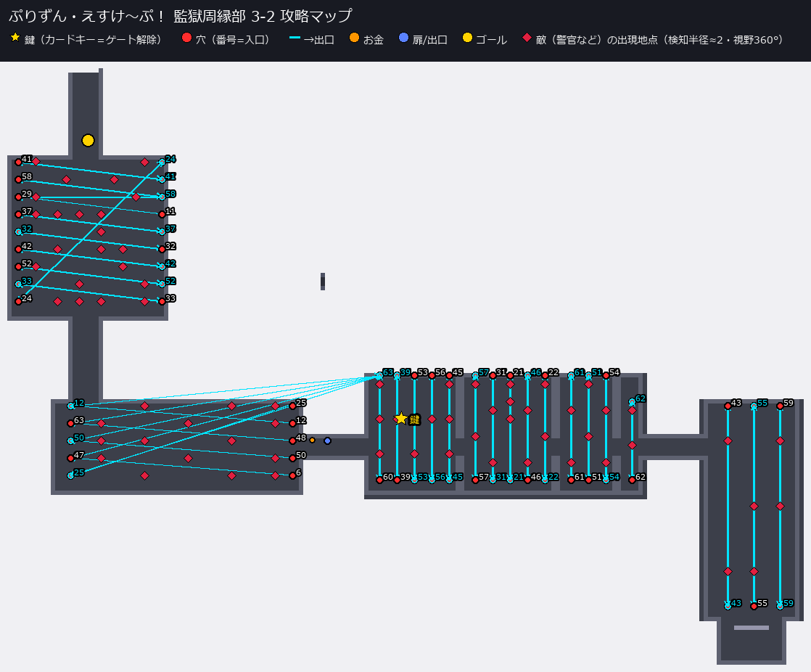Select cyan exit 63 in middle room
Image resolution: width=811 pixels, height=672 pixels.
click(379, 376)
